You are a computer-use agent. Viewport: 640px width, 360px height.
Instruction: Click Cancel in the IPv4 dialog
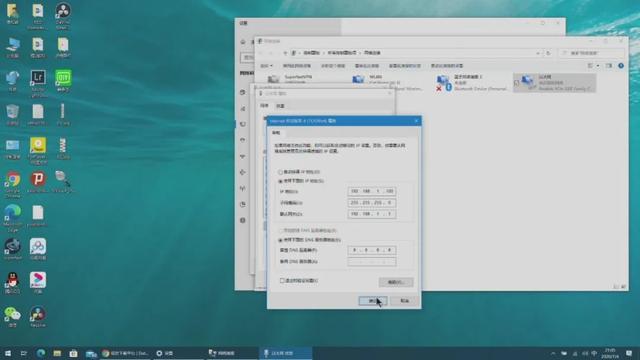pyautogui.click(x=404, y=301)
